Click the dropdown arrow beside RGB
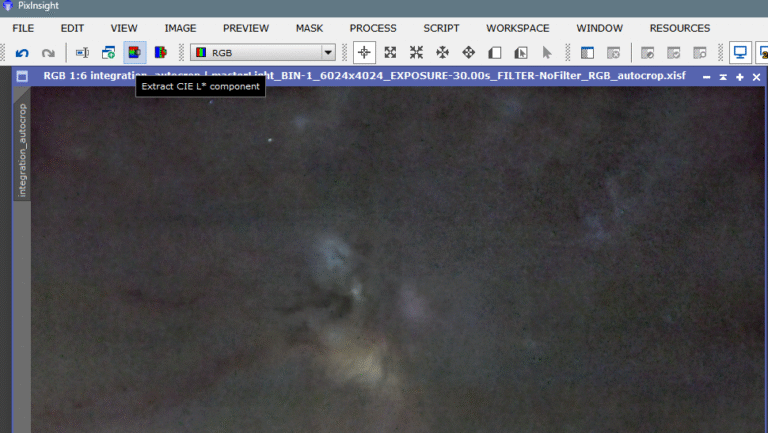 click(327, 52)
